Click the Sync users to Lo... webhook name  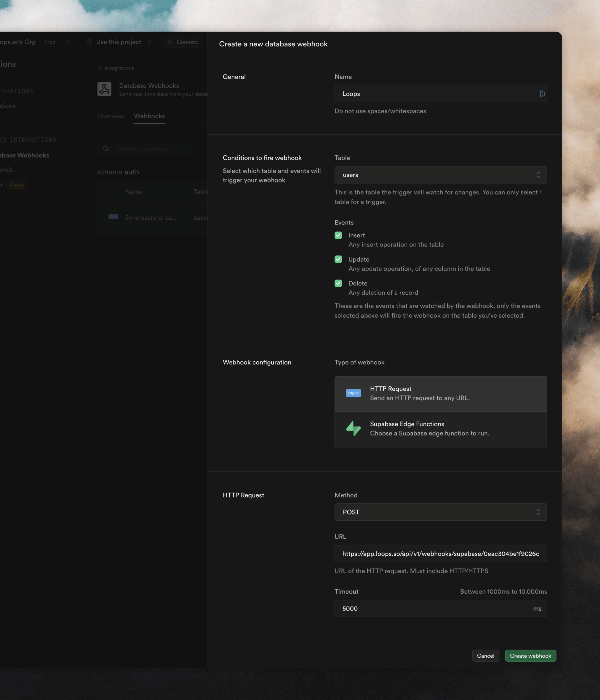point(152,218)
